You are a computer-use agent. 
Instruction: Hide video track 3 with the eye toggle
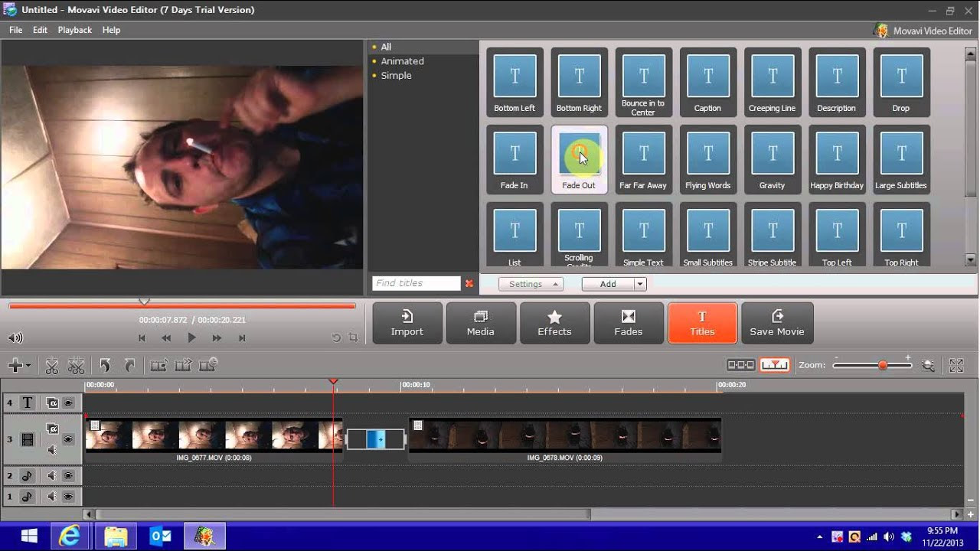click(x=68, y=439)
